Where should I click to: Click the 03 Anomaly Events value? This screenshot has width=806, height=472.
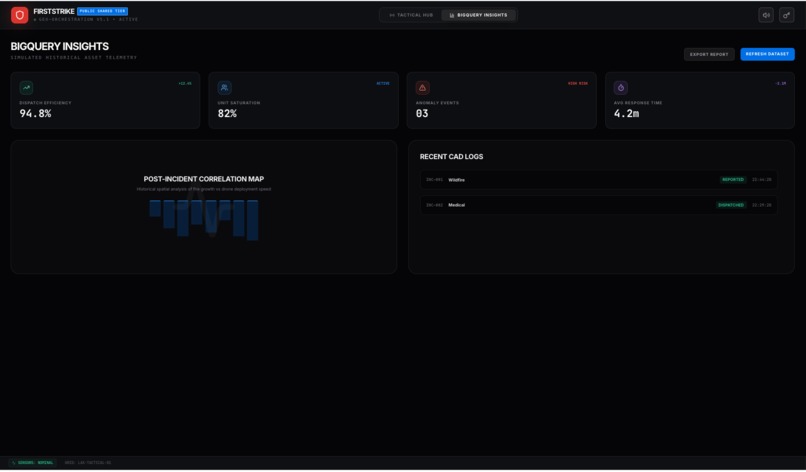(x=422, y=114)
